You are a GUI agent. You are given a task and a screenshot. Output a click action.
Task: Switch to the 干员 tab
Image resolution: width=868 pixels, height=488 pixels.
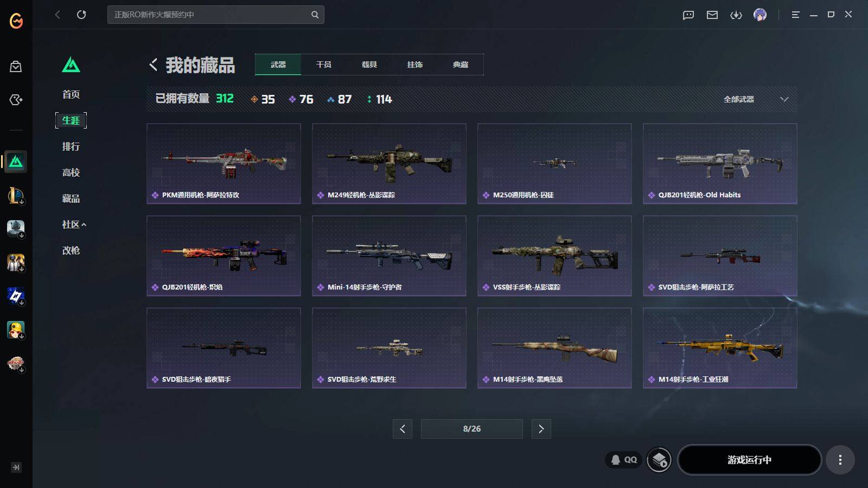(324, 65)
